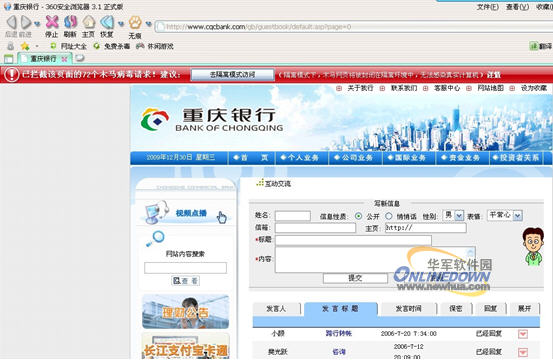Viewport: 553px width, 360px height.
Task: Click the restore (恢复) toolbar icon
Action: coord(107,22)
